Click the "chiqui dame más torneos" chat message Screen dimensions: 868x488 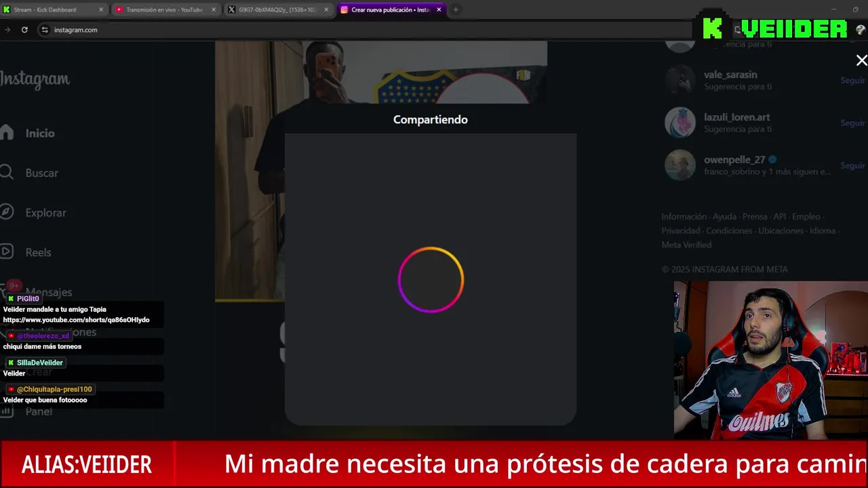42,346
